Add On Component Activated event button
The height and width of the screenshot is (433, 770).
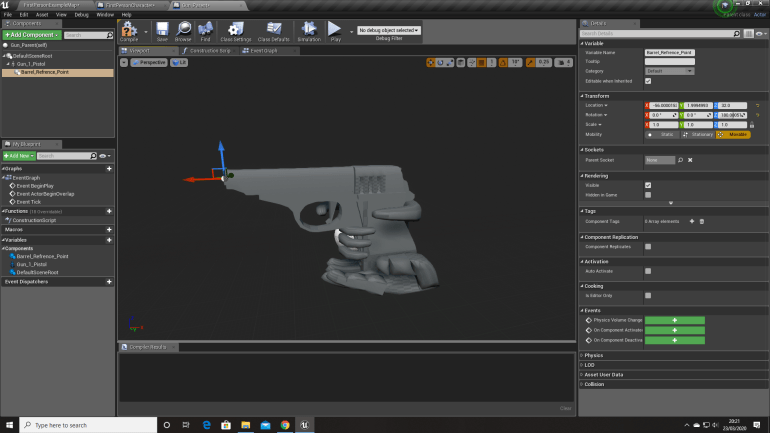pyautogui.click(x=675, y=330)
